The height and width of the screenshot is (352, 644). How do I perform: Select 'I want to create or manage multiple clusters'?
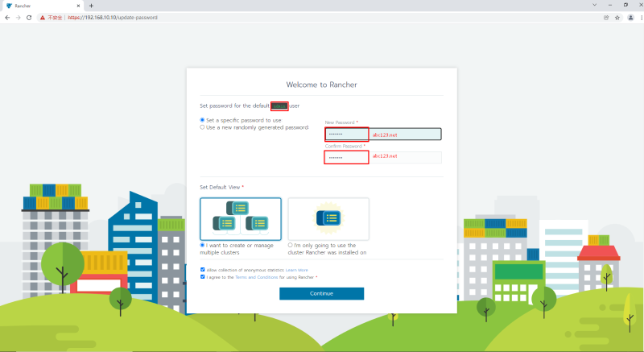202,245
